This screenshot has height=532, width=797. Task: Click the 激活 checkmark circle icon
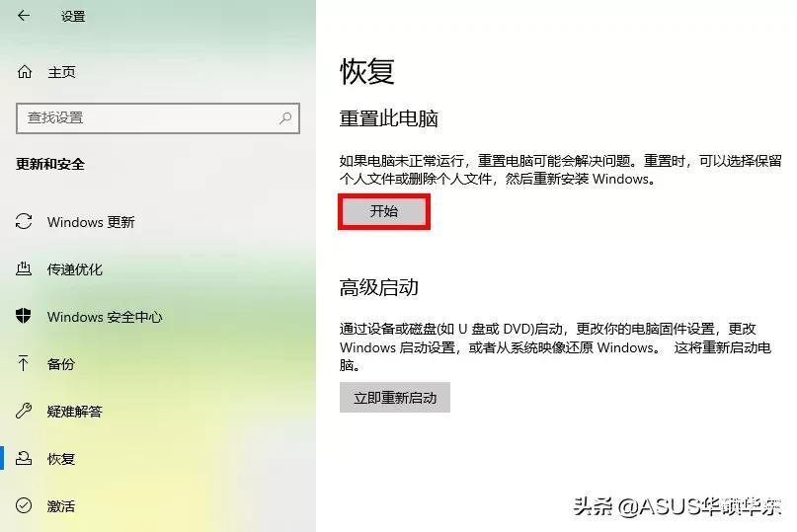24,505
